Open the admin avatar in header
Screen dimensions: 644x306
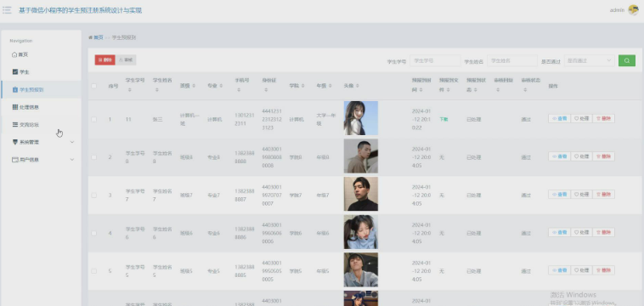coord(633,10)
